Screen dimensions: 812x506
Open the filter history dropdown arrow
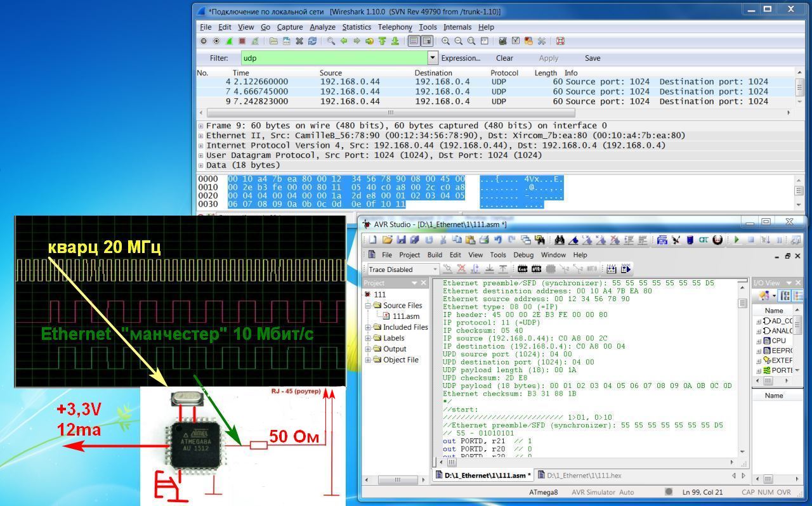[433, 58]
